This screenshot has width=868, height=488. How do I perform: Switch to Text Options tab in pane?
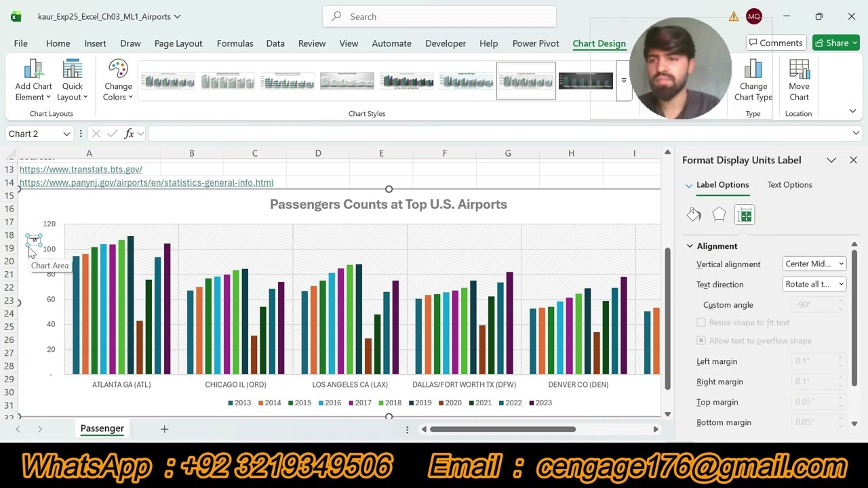[789, 185]
